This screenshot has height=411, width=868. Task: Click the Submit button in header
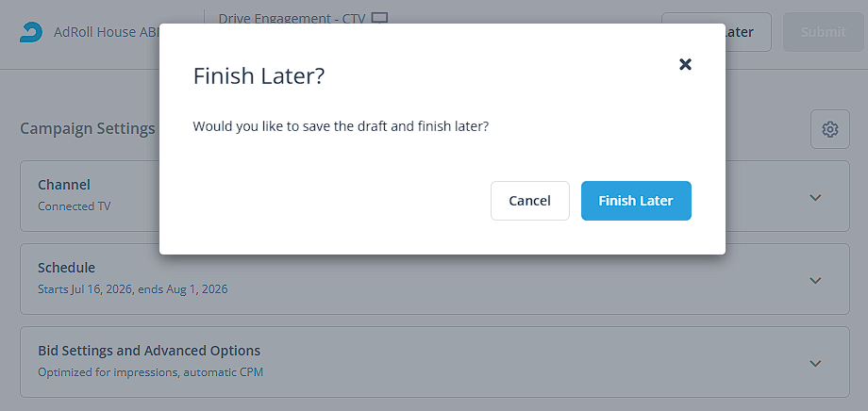pos(823,32)
